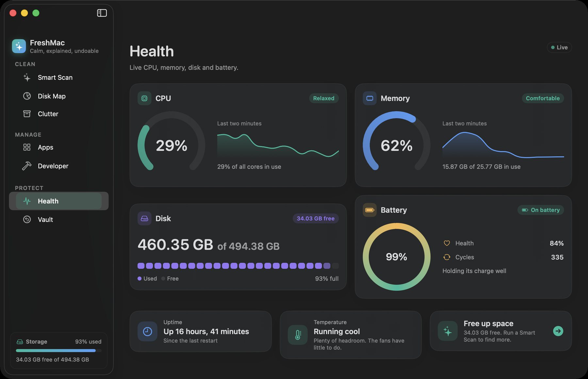Click the Free up space sparkle icon
The width and height of the screenshot is (588, 379).
coord(448,331)
